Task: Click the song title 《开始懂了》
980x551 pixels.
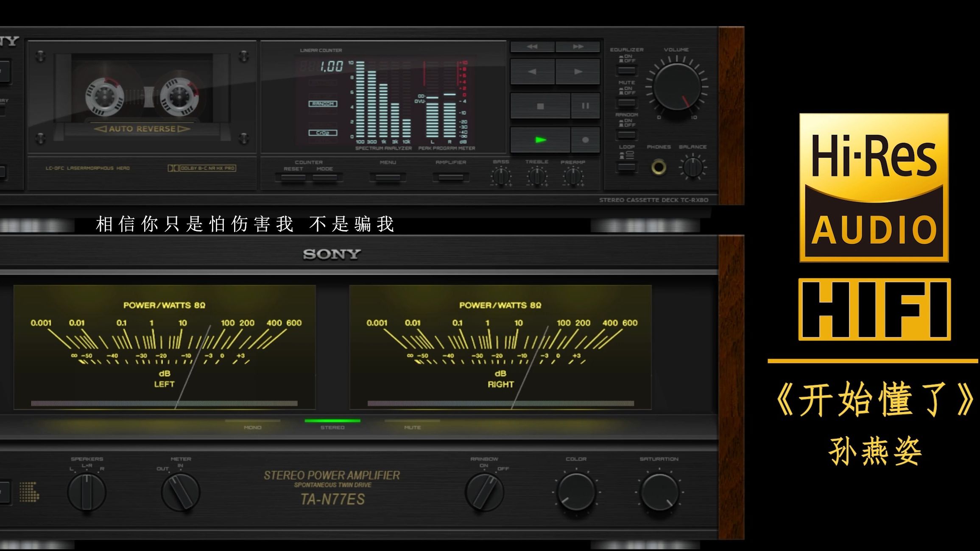Action: 875,399
